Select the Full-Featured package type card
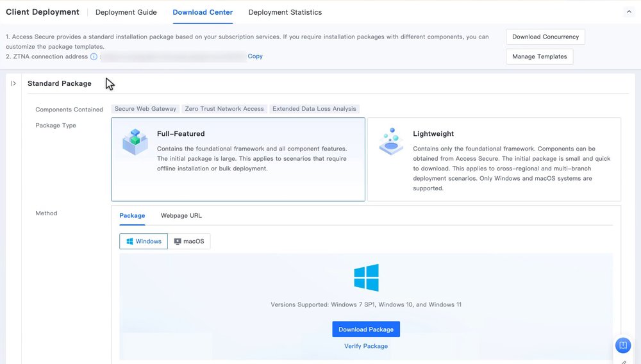641x364 pixels. pos(238,160)
